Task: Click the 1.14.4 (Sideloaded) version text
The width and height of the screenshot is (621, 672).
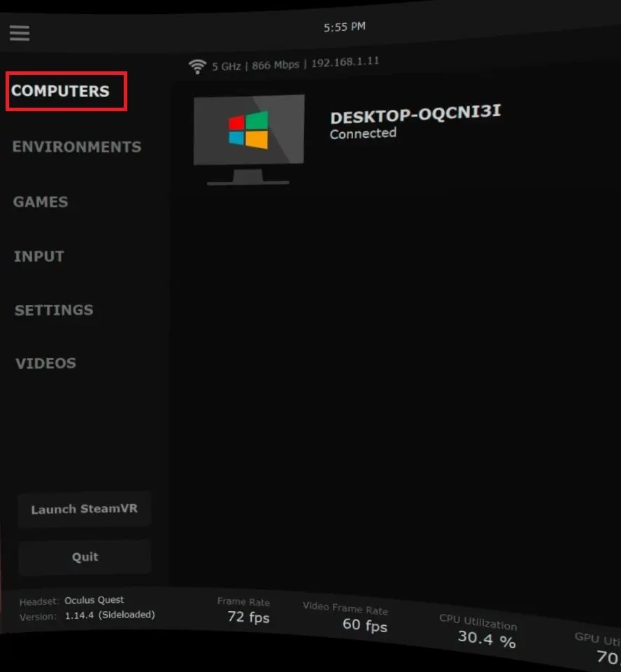Action: 110,615
